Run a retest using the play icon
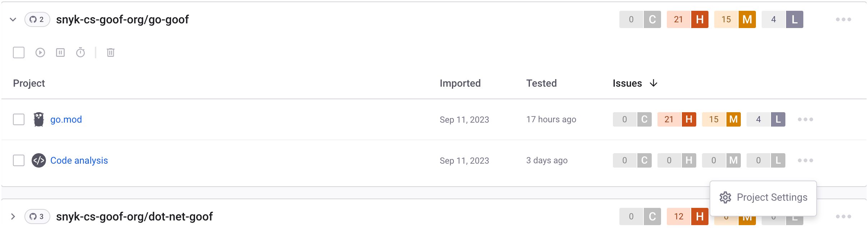868x228 pixels. [40, 53]
